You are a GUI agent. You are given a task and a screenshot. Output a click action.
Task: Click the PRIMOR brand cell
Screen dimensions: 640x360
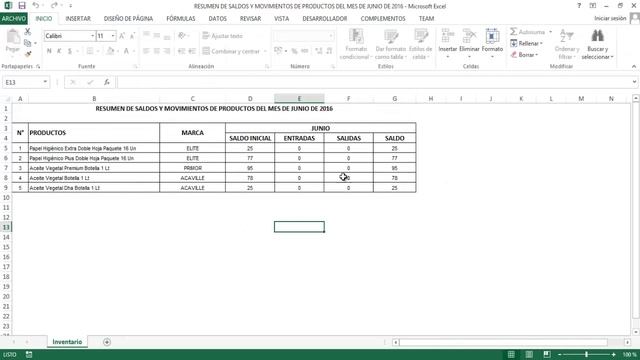click(192, 168)
